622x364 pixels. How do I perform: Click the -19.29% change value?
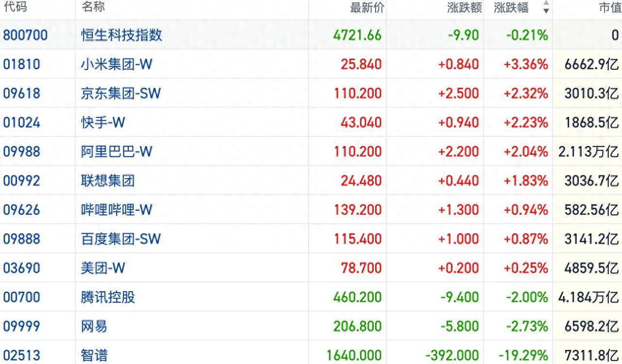524,355
